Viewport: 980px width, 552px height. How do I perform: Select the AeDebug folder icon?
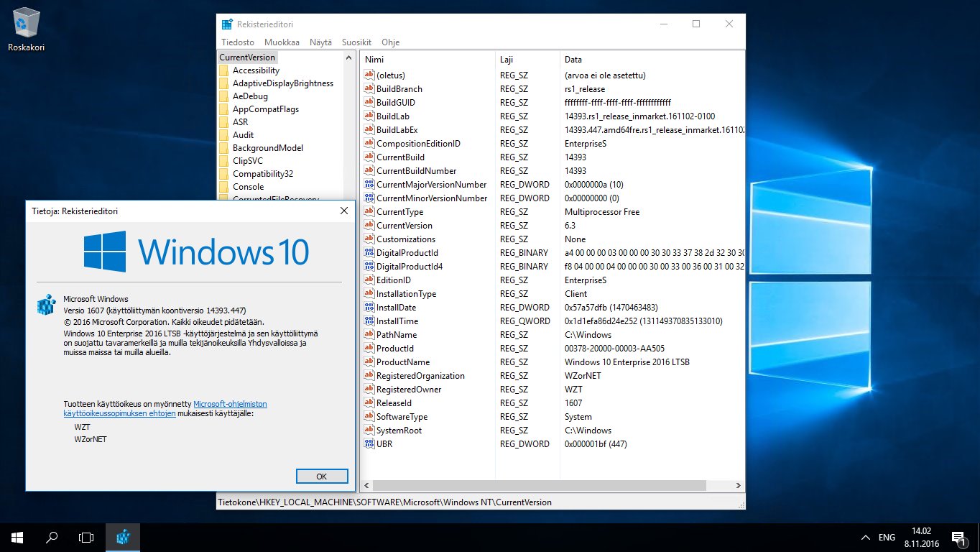pos(223,96)
